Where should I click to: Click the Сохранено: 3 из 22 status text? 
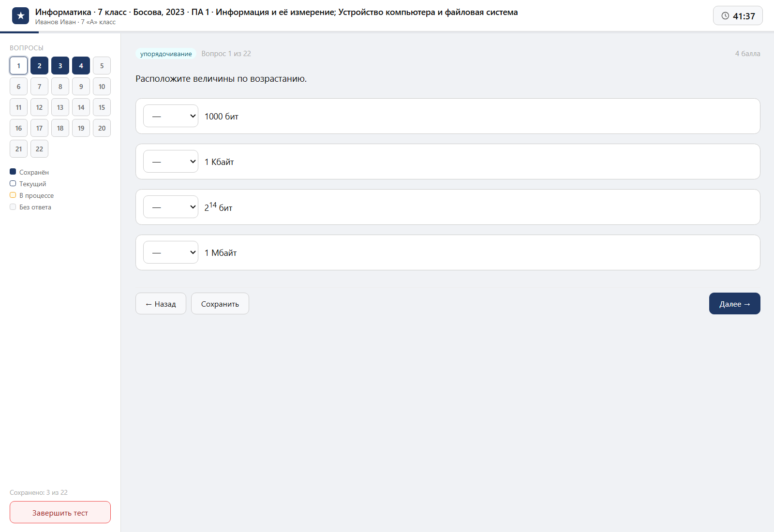(39, 492)
